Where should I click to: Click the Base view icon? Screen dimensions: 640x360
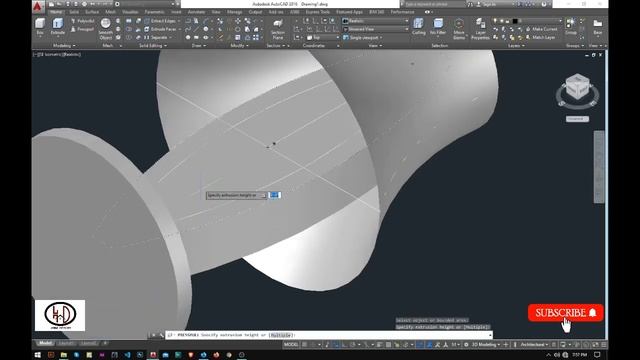[598, 27]
